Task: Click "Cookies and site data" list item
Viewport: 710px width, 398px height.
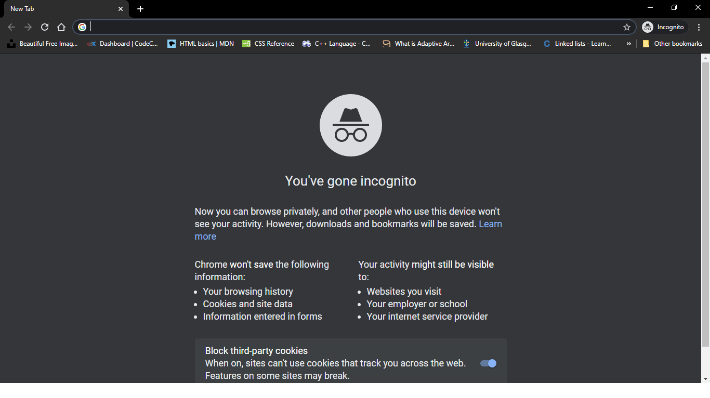Action: click(248, 304)
